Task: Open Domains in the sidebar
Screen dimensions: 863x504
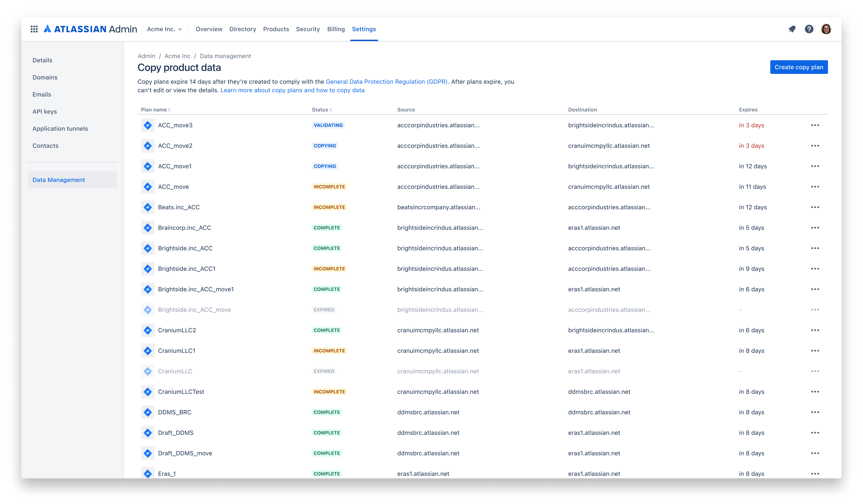Action: tap(45, 77)
